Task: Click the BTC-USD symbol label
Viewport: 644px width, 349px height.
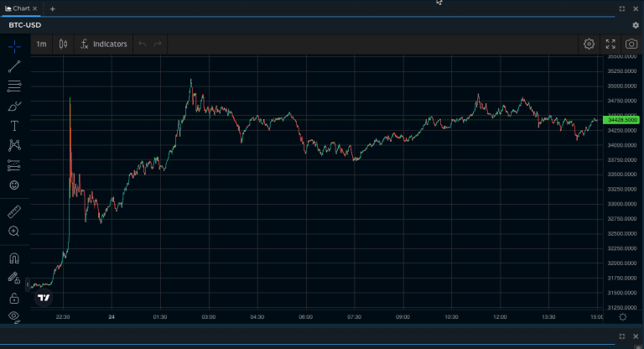Action: [25, 25]
